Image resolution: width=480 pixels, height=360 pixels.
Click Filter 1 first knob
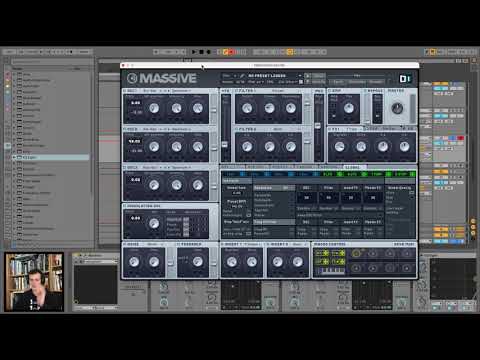pos(247,108)
